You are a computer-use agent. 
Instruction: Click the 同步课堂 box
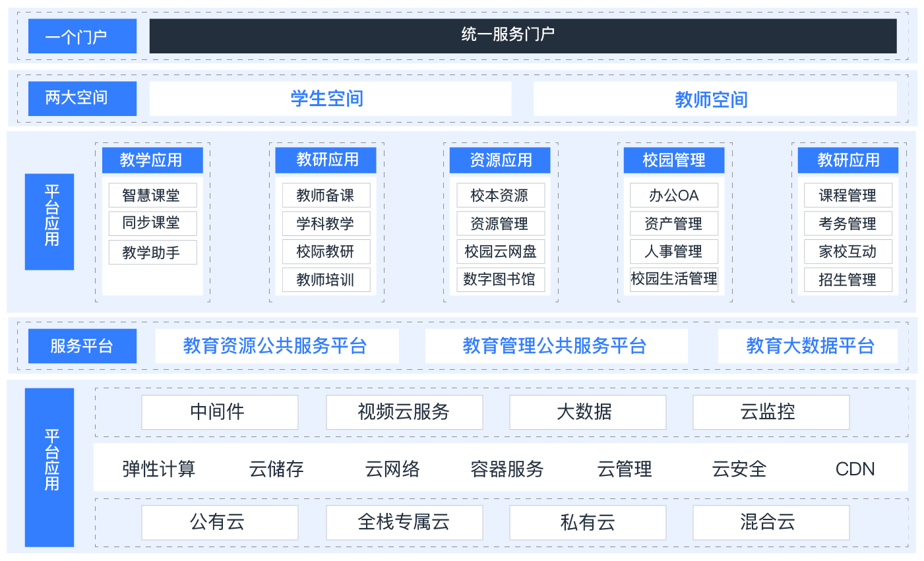click(152, 223)
